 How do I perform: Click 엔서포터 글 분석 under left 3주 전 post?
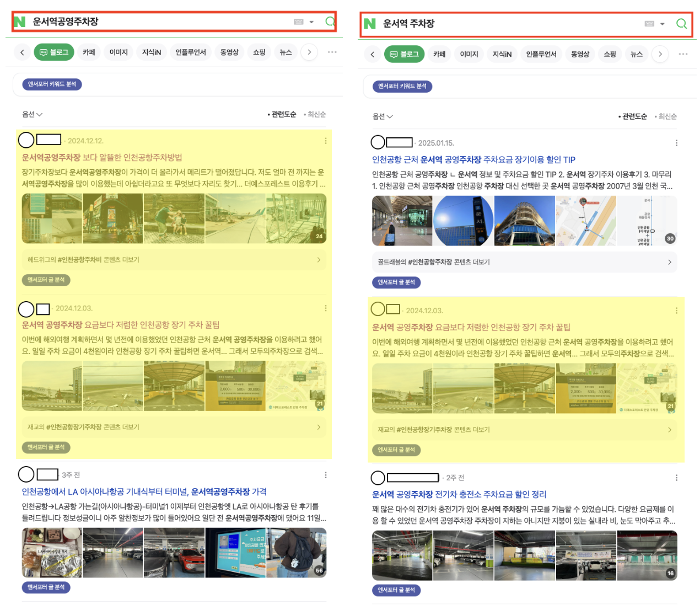pyautogui.click(x=46, y=587)
